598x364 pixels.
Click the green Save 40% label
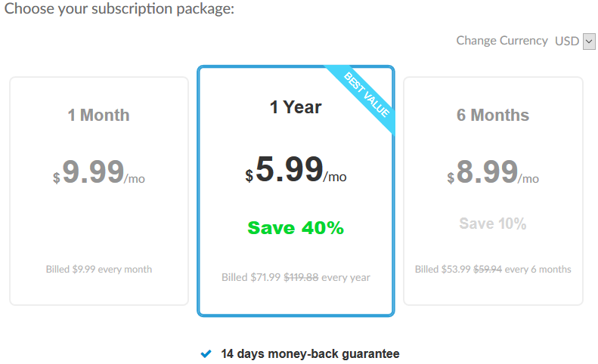click(x=296, y=228)
